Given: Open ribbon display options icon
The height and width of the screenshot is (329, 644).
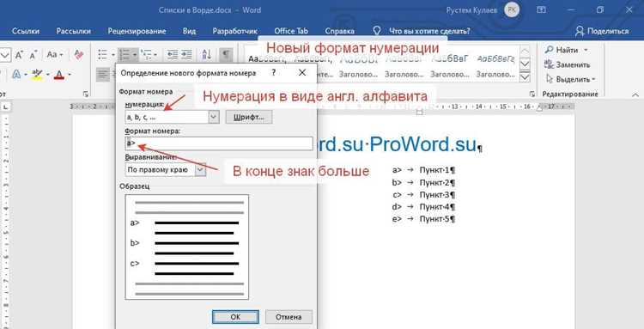Looking at the screenshot, I should click(x=542, y=9).
